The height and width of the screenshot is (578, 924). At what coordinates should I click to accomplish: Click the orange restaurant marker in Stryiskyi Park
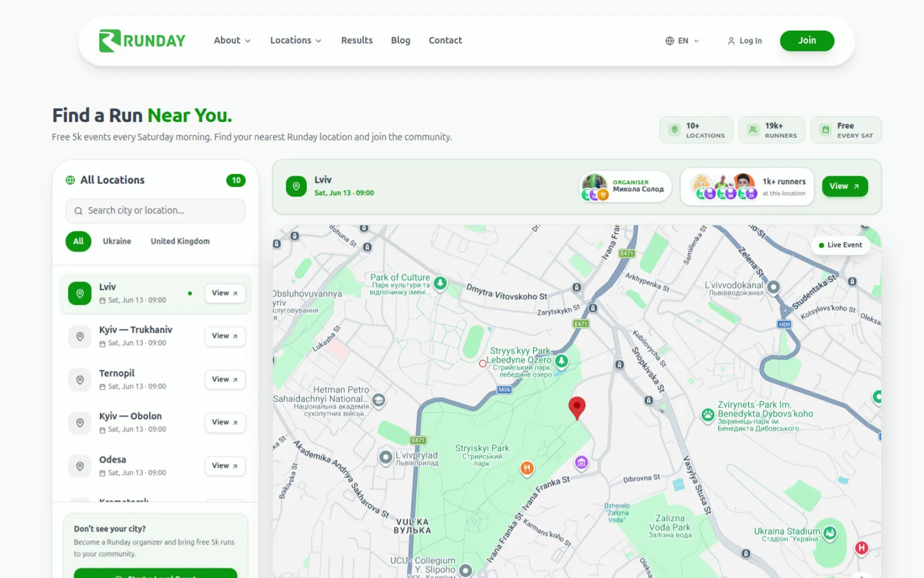point(527,468)
